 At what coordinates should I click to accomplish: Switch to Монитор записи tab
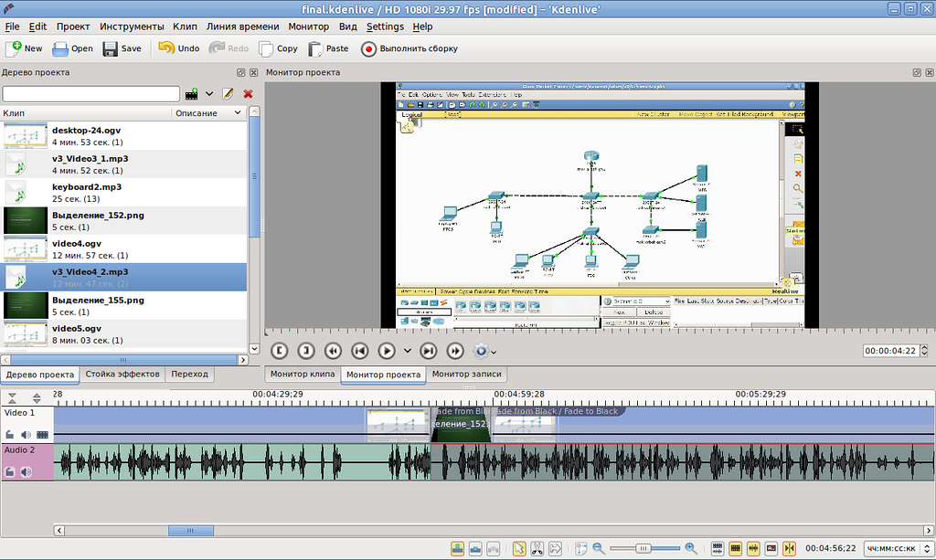coord(466,374)
